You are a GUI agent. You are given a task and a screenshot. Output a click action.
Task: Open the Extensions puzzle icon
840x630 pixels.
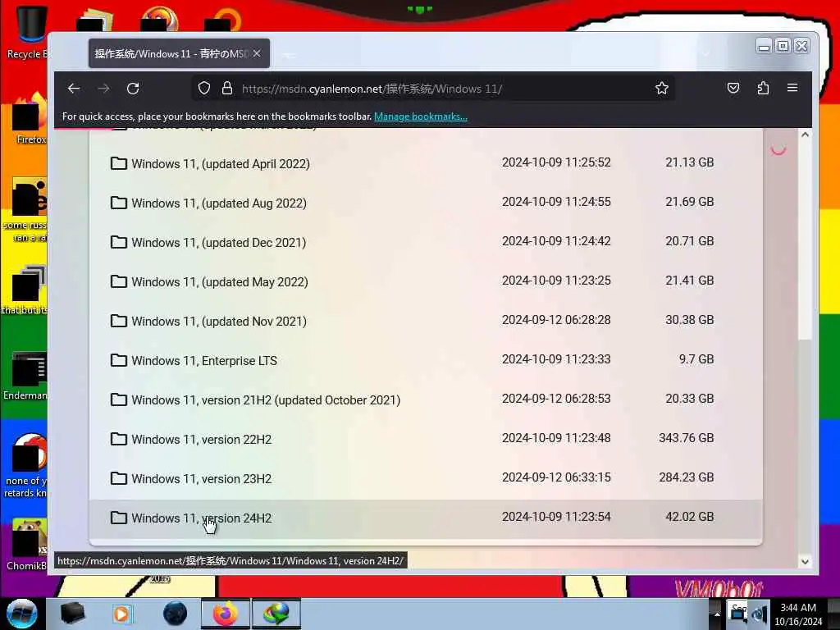click(x=764, y=88)
